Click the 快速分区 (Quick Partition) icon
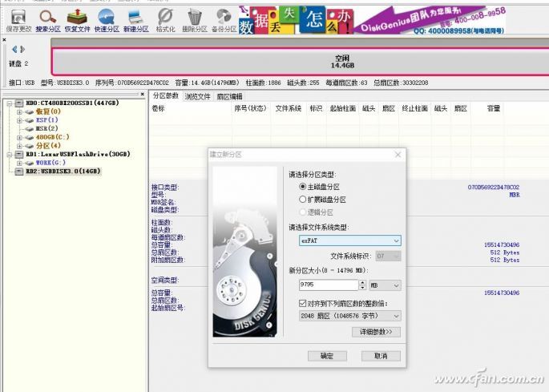Viewport: 549px width, 392px height. coord(106,18)
